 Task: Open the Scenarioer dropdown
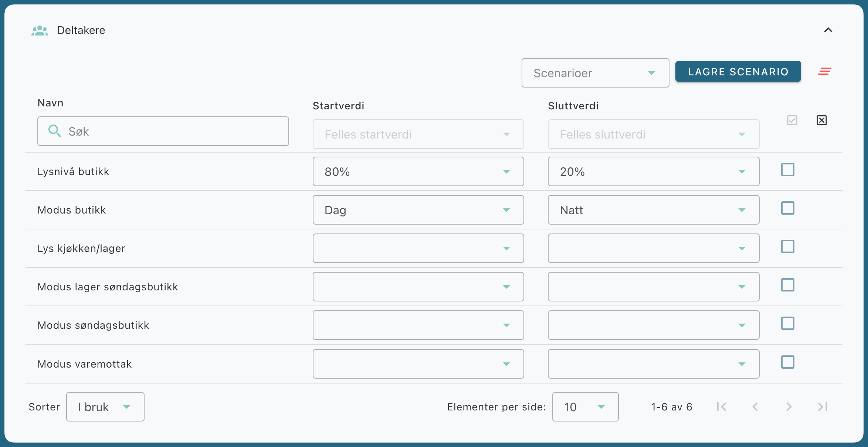pos(595,73)
